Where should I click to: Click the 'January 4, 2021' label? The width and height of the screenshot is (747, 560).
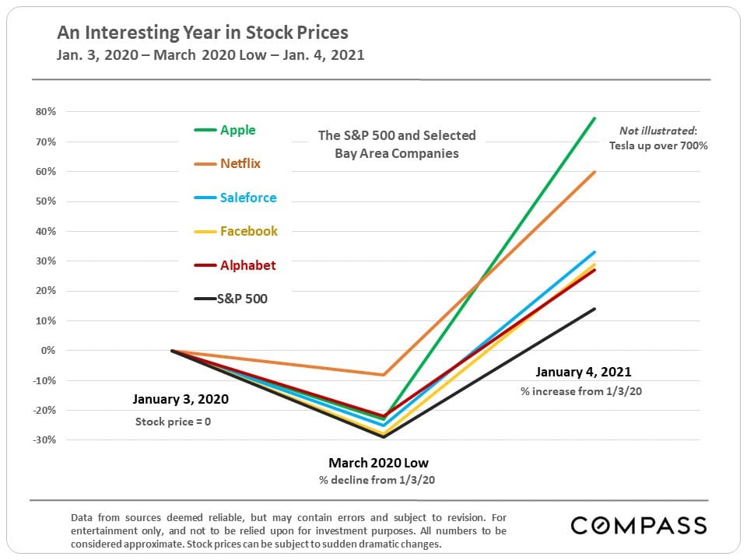coord(584,372)
